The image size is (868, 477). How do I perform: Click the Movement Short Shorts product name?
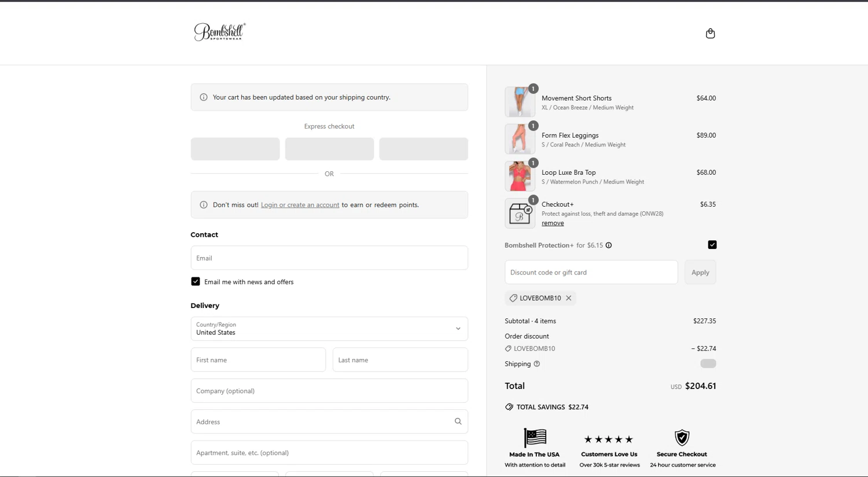click(576, 98)
